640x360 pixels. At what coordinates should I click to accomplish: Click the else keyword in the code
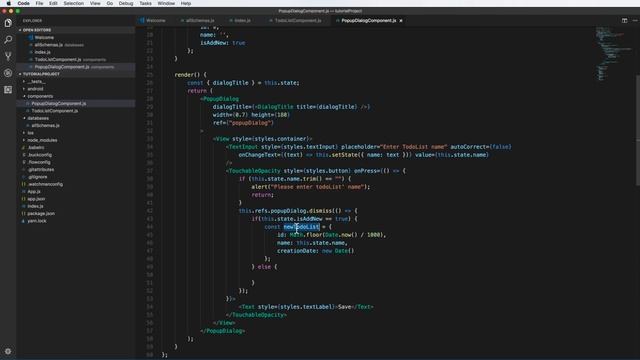pyautogui.click(x=264, y=267)
